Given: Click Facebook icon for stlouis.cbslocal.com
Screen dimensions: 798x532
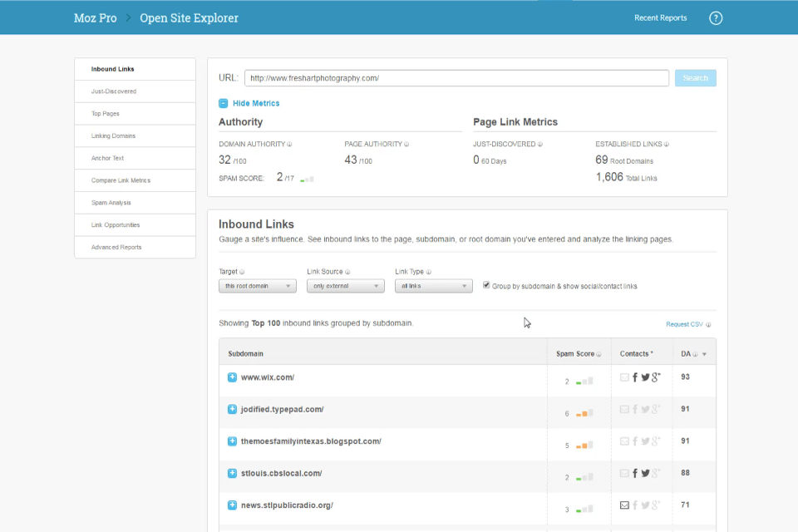Looking at the screenshot, I should point(635,474).
